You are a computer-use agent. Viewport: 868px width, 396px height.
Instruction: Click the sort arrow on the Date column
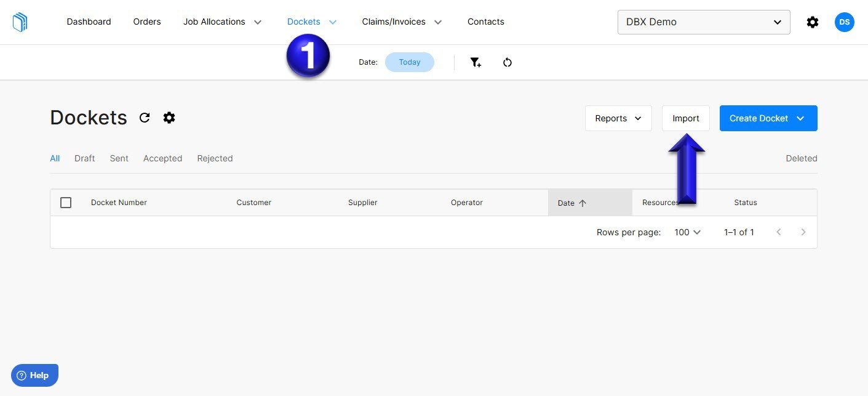583,203
